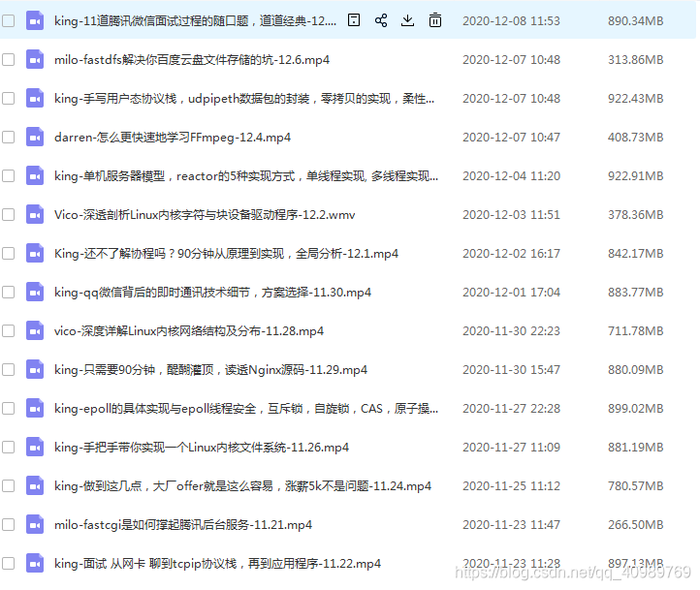Open king-做到这几点 大厂offer file name
This screenshot has height=590, width=700.
click(242, 486)
